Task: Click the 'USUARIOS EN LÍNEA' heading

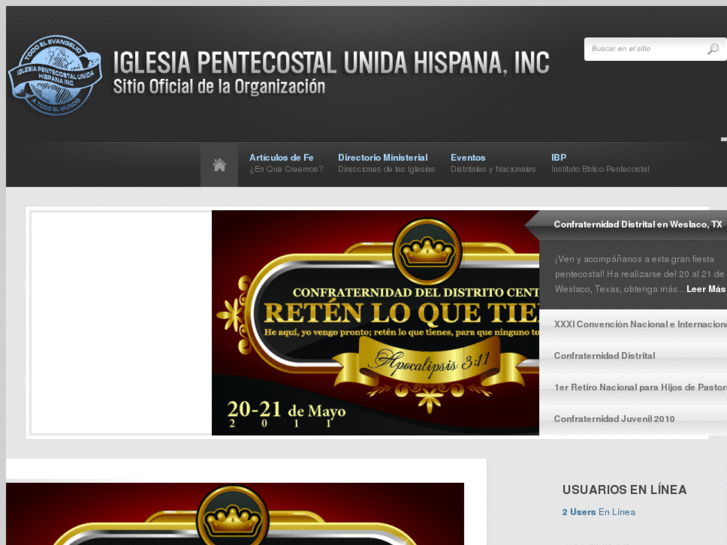Action: pyautogui.click(x=624, y=490)
